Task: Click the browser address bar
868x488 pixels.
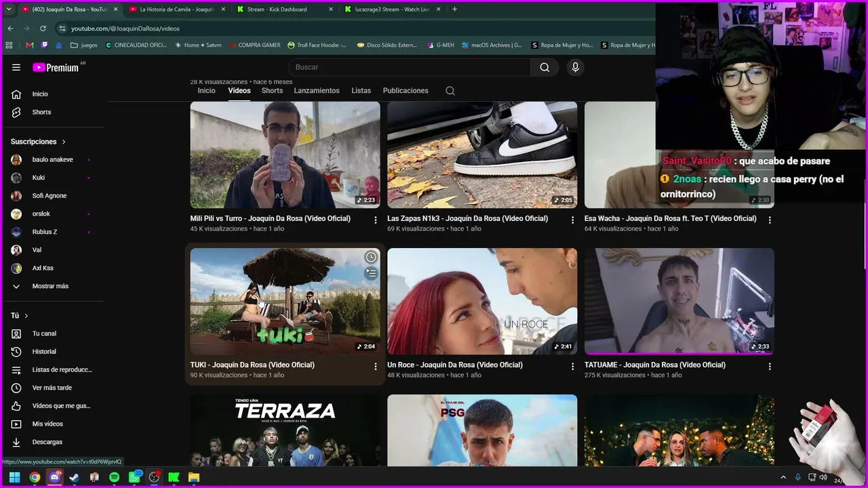Action: tap(353, 28)
